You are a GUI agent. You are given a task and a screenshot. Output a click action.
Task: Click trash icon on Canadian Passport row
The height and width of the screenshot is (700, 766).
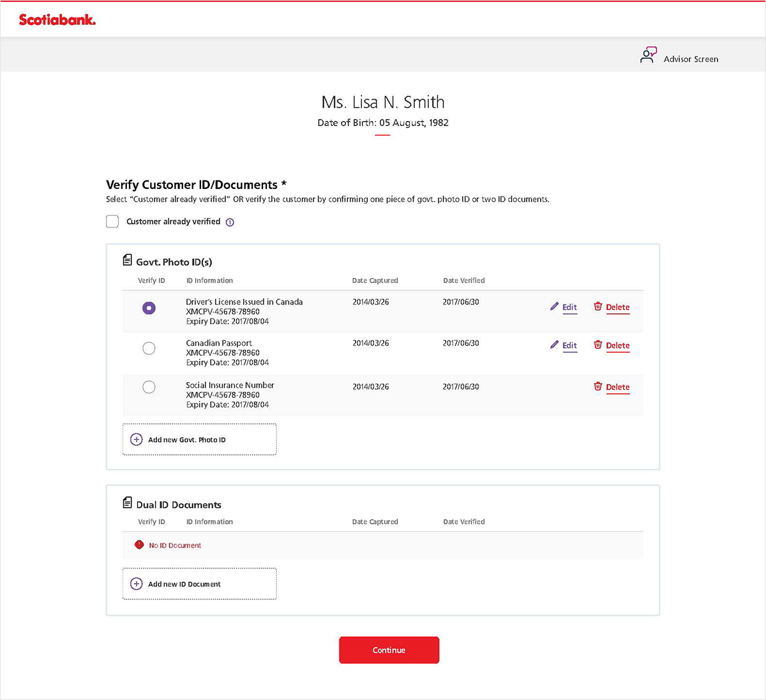[598, 345]
